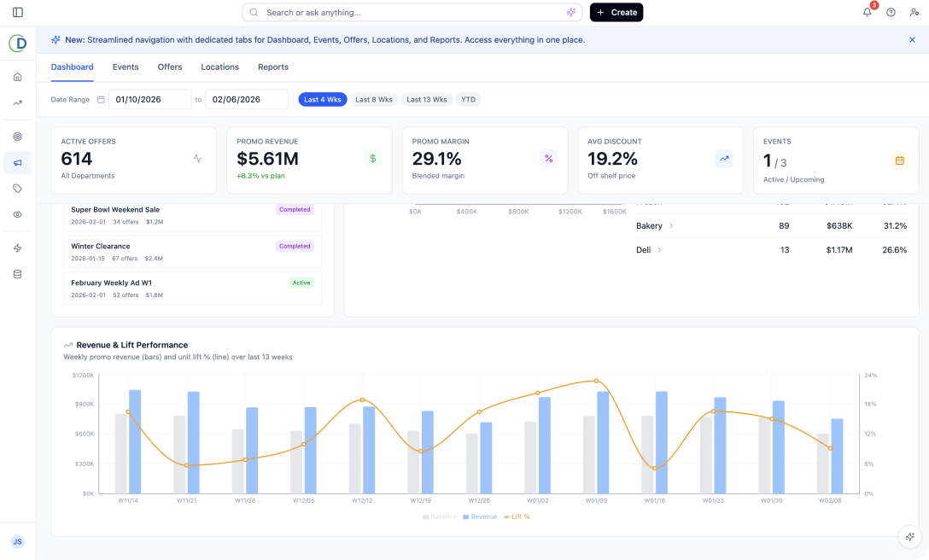Open the user settings icon in top bar
Viewport: 929px width, 560px height.
coord(914,12)
